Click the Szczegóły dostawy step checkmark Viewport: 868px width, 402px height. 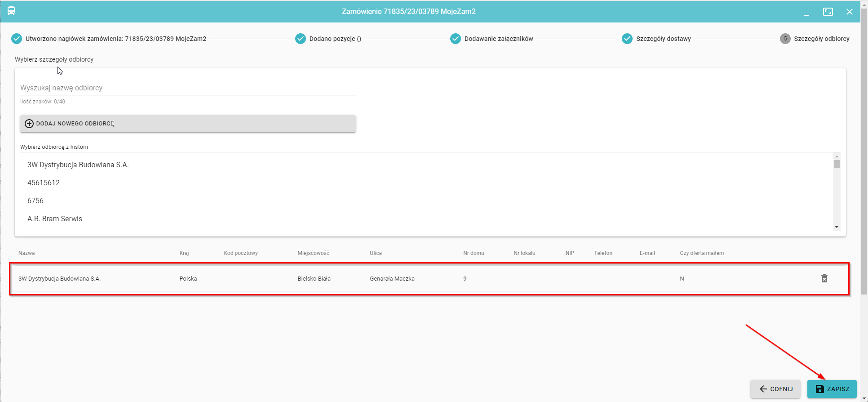627,39
